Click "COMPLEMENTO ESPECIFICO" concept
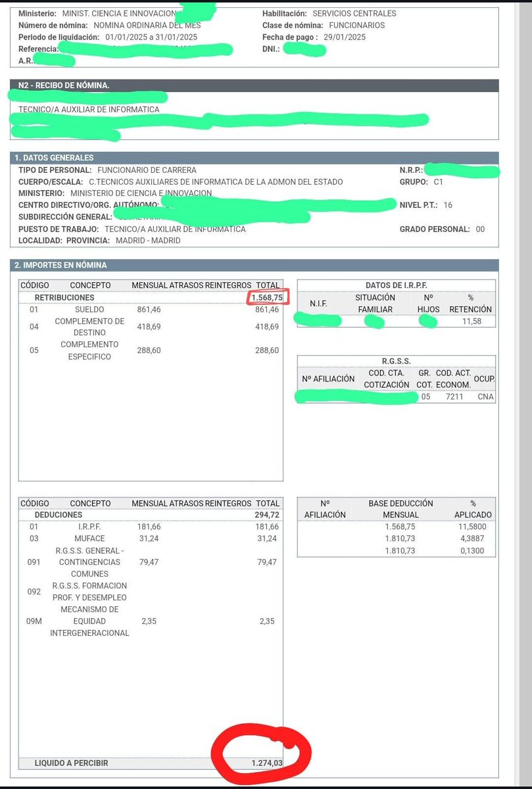Screen dimensions: 532x789 coord(89,350)
